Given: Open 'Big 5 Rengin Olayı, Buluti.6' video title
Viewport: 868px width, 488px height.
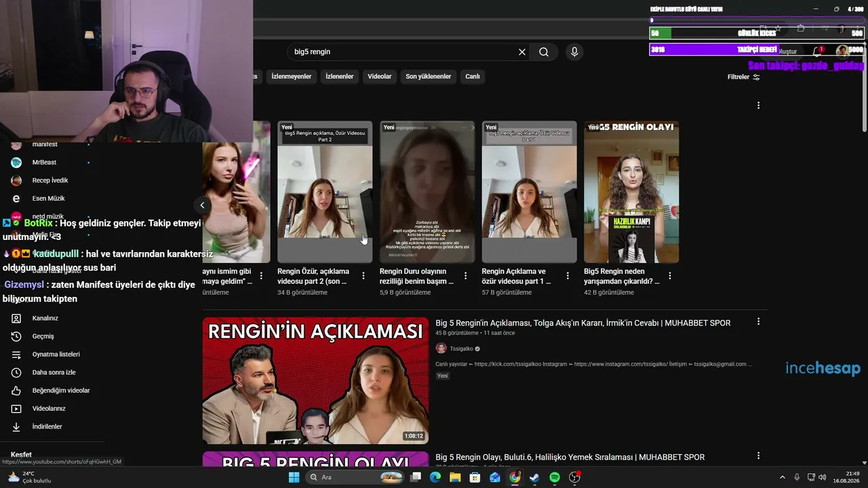Looking at the screenshot, I should click(570, 457).
